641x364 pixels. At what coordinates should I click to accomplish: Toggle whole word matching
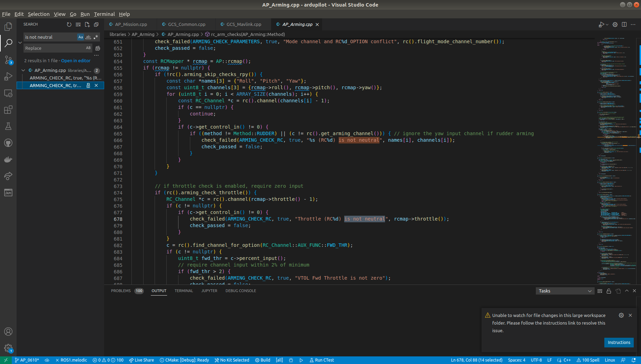[x=88, y=37]
